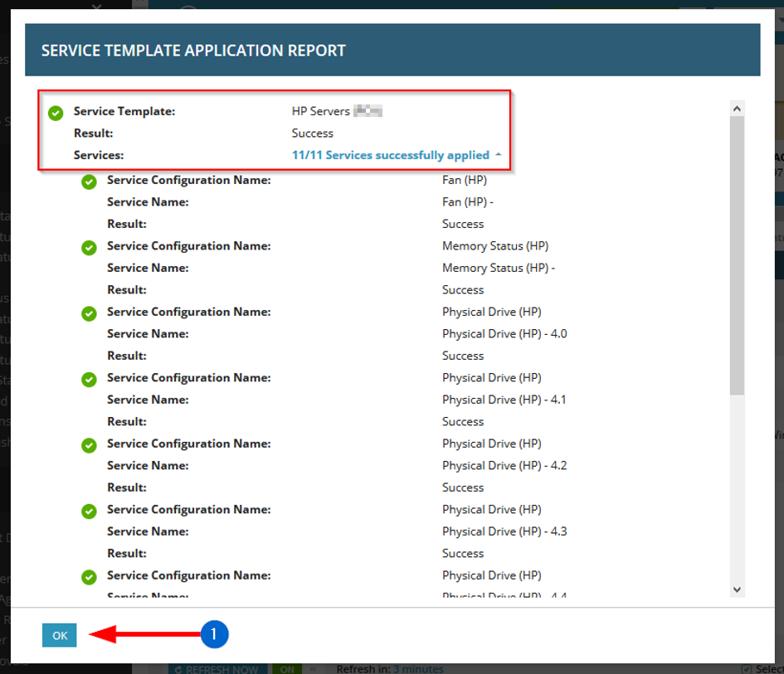The image size is (784, 674).
Task: Click REFRESH NOW in the background window
Action: pyautogui.click(x=218, y=669)
